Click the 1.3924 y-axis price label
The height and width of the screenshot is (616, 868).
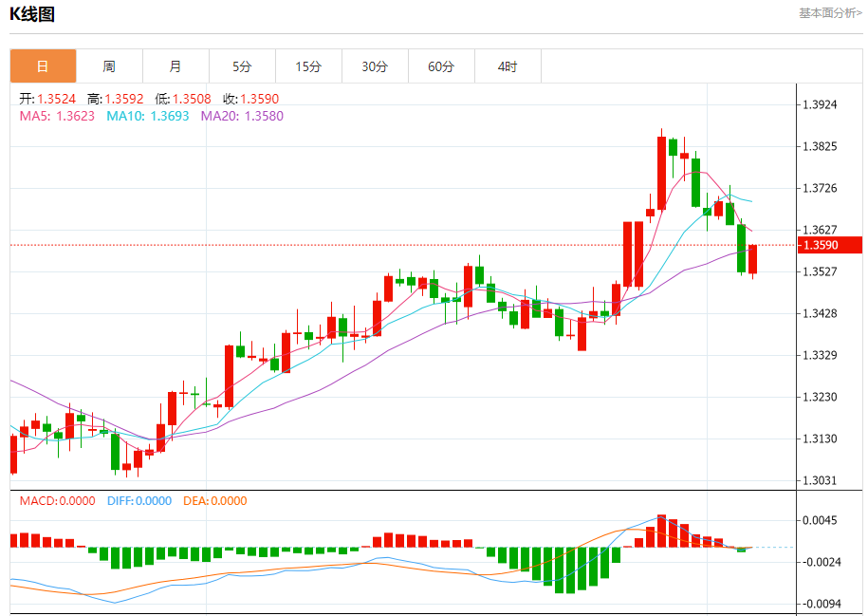tap(822, 104)
